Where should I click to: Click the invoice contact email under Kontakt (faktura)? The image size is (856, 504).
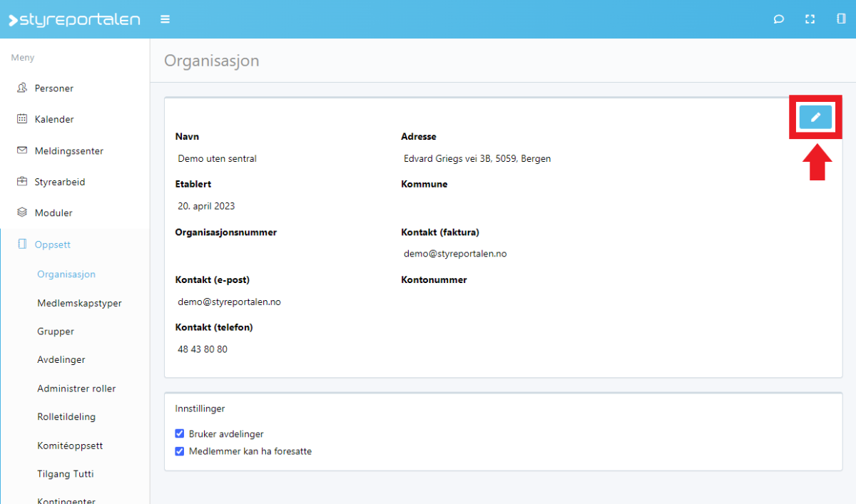(x=455, y=254)
